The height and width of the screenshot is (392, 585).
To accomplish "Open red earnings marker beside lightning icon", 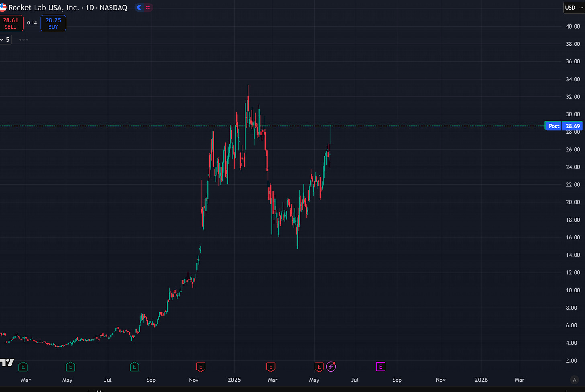I will [319, 366].
